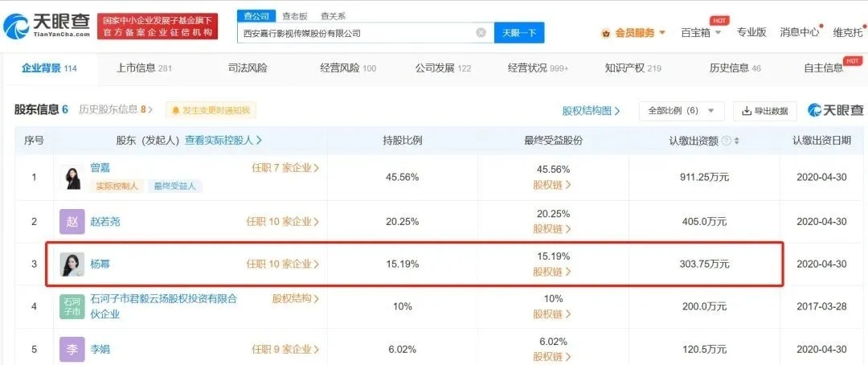Click the company name search input field
868x365 pixels.
click(357, 33)
